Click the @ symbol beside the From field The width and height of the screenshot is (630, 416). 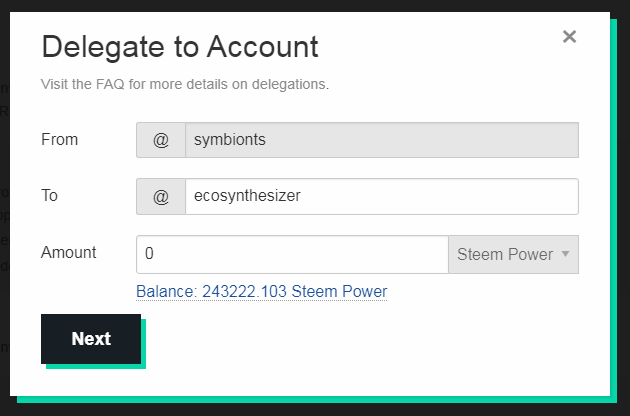pos(161,140)
